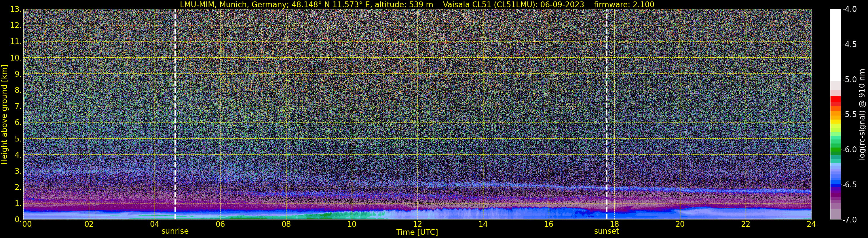Screen dimensions: 868x238
Task: Click the time axis tick label '00'
Action: tap(27, 224)
